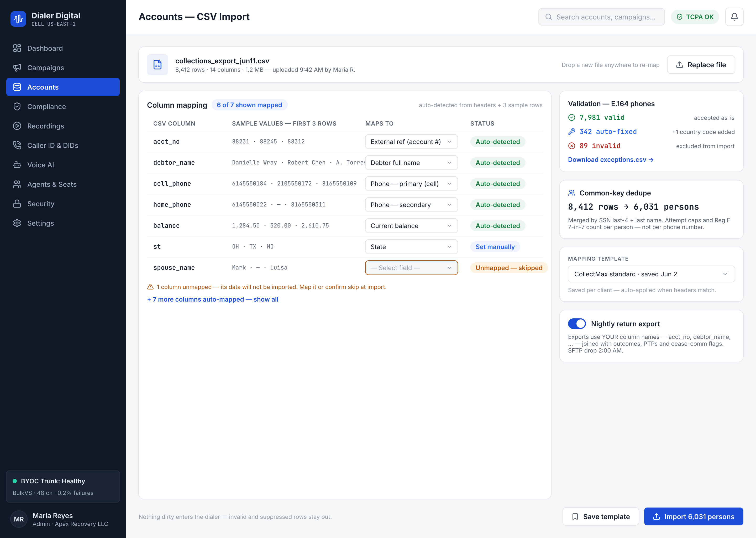
Task: Click the Set manually status badge
Action: click(495, 247)
